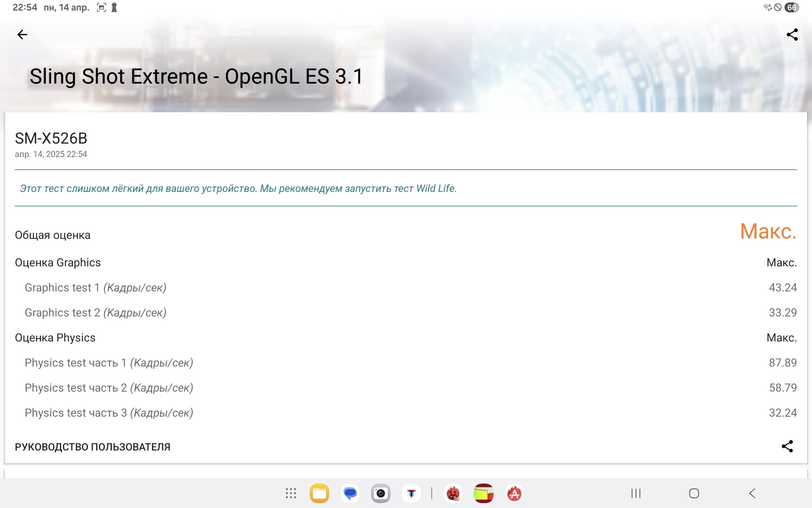812x508 pixels.
Task: Go back using the top-left arrow
Action: point(22,35)
